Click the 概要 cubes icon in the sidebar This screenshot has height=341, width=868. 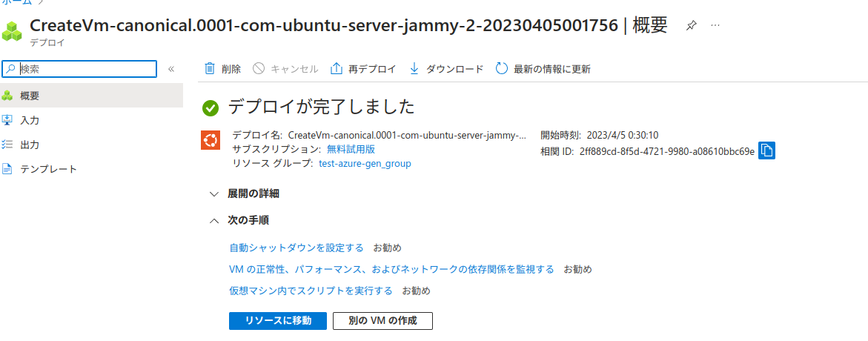tap(7, 96)
